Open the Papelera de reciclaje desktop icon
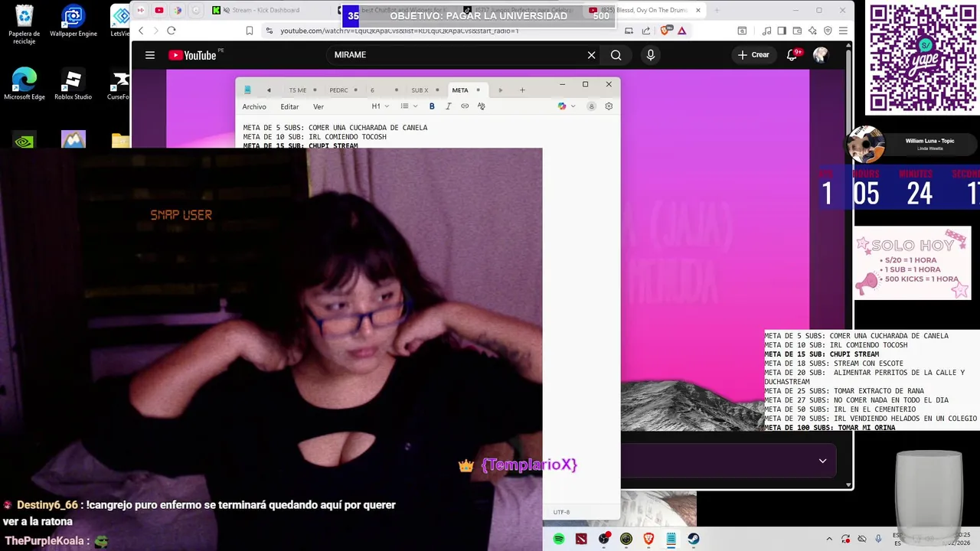This screenshot has height=551, width=980. click(24, 23)
